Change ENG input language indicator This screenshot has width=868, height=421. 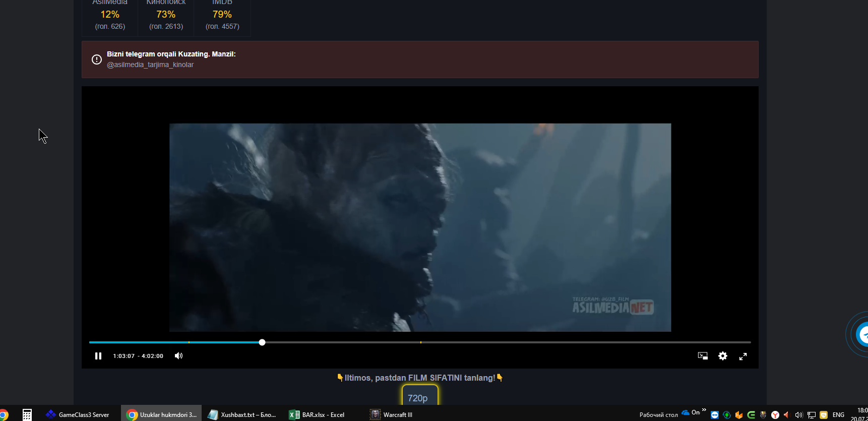pos(839,415)
